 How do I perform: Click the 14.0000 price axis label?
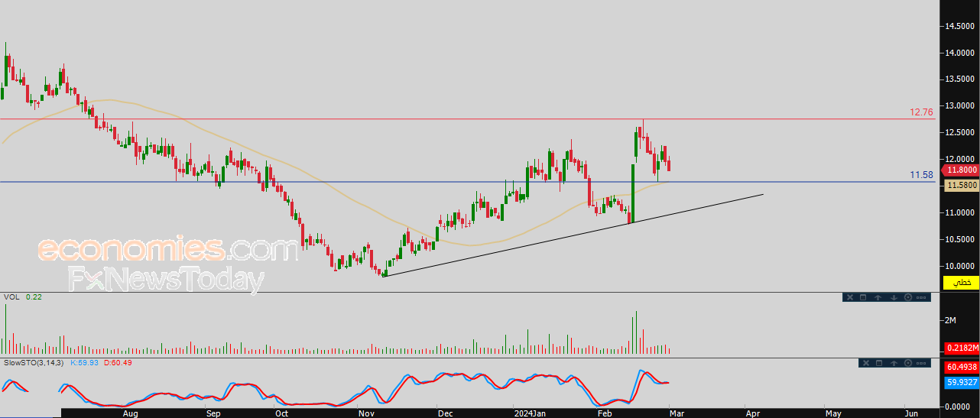[x=959, y=53]
